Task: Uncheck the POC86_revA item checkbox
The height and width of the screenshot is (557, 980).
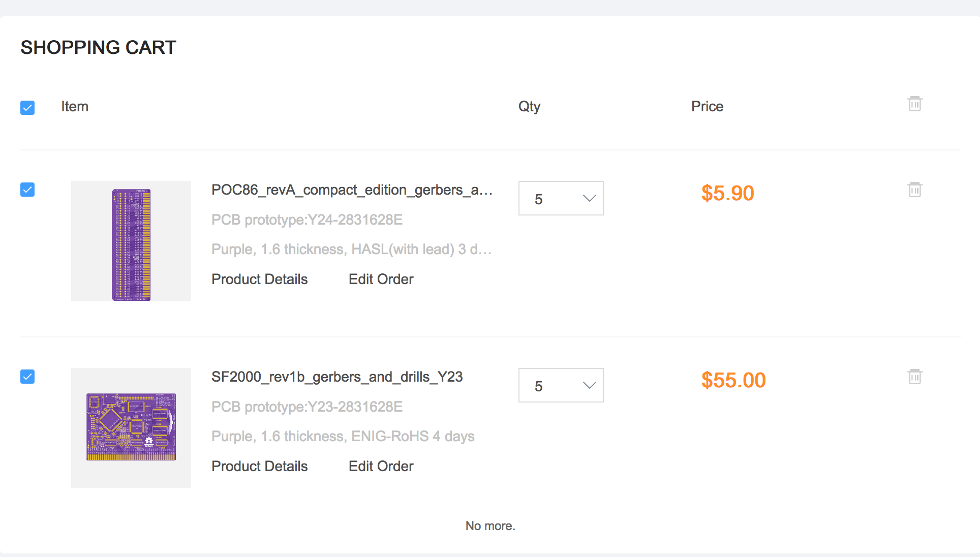Action: tap(27, 190)
